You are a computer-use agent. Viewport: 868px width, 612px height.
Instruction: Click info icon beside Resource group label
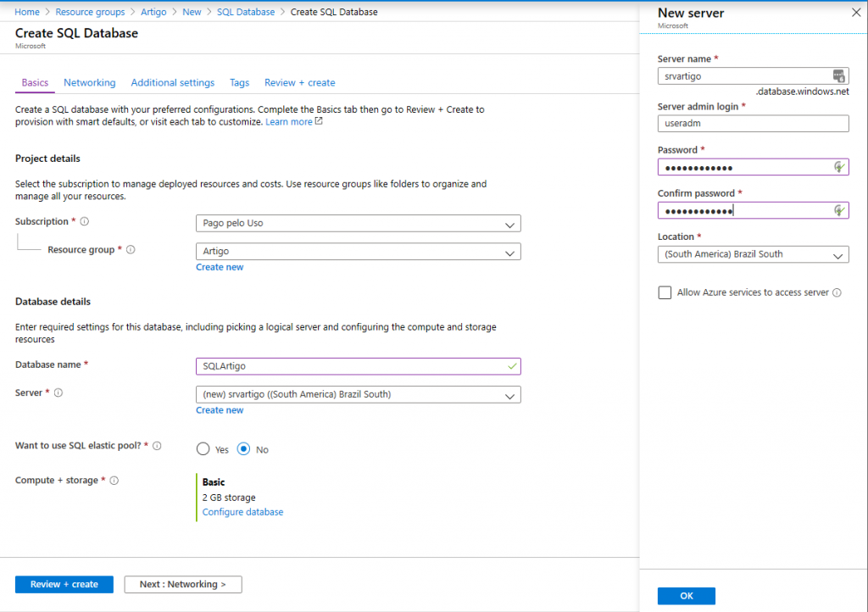[131, 250]
